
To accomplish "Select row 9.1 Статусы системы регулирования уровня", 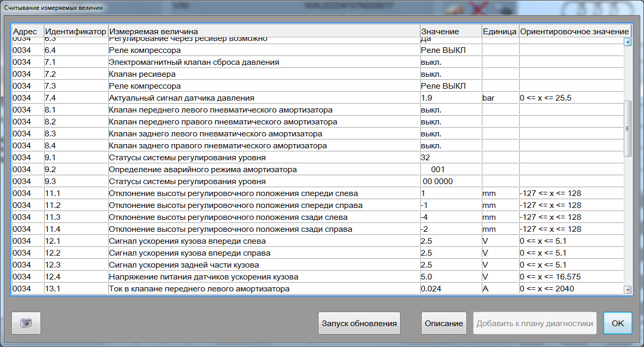I will click(318, 158).
